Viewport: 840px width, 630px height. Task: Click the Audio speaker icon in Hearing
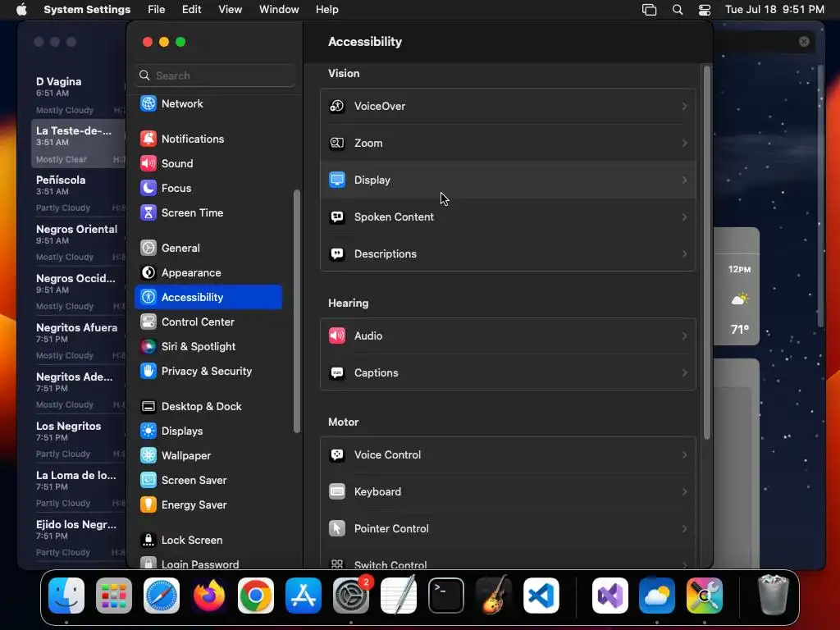pos(337,336)
